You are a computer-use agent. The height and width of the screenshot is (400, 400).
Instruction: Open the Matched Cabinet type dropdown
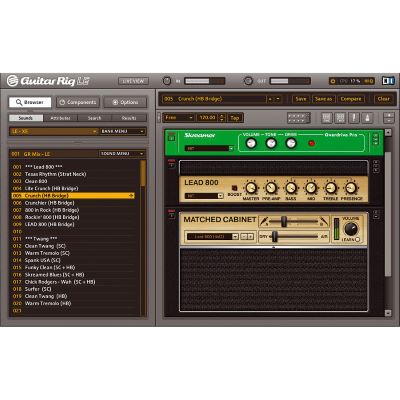tap(213, 236)
